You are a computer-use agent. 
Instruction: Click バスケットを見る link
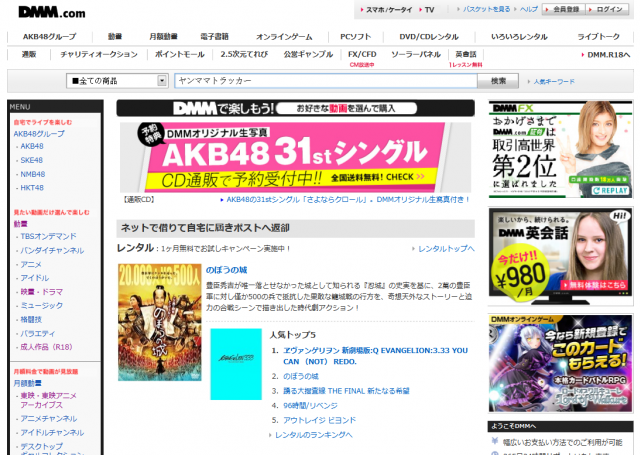pos(486,9)
